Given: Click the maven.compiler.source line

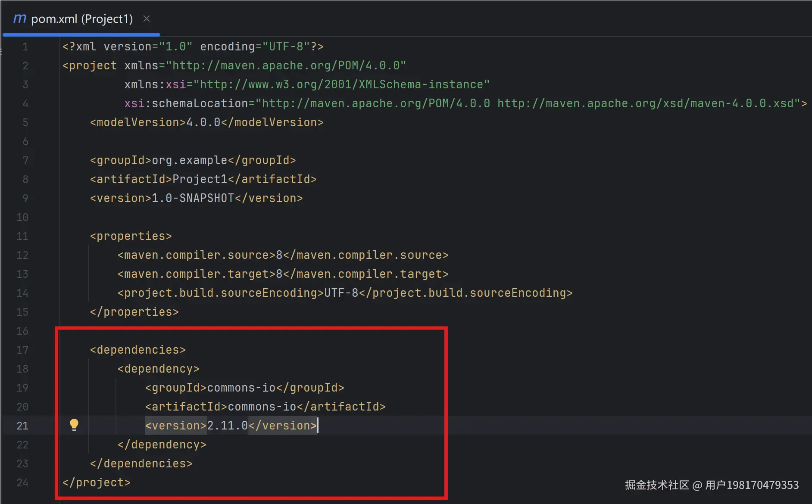Looking at the screenshot, I should tap(283, 255).
